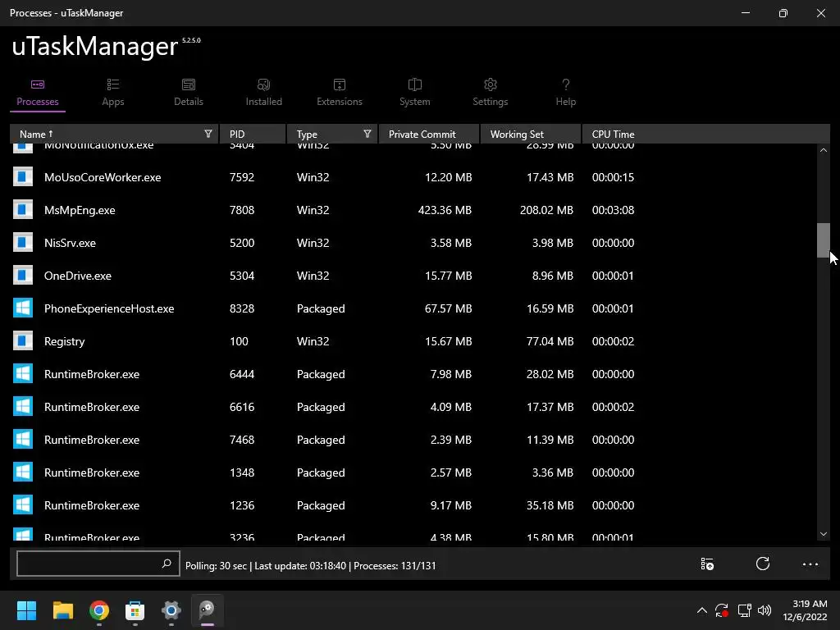The height and width of the screenshot is (630, 840).
Task: Refresh the process list
Action: (762, 564)
